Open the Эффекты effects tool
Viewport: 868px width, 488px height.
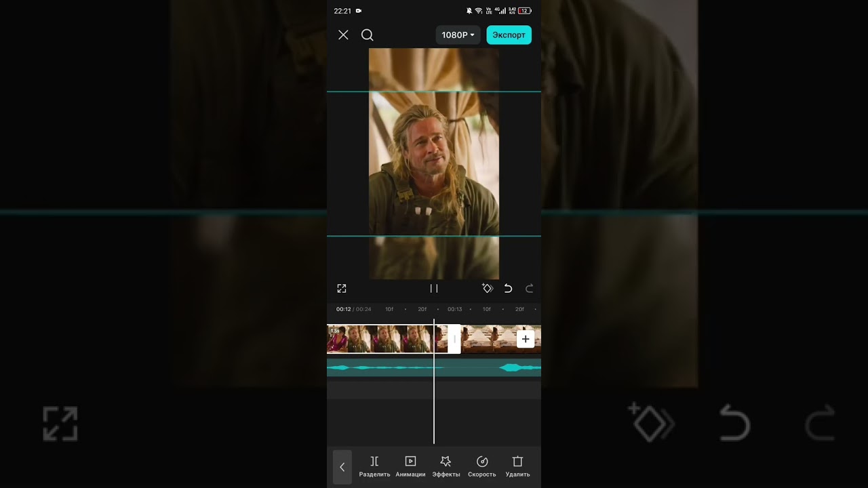446,467
